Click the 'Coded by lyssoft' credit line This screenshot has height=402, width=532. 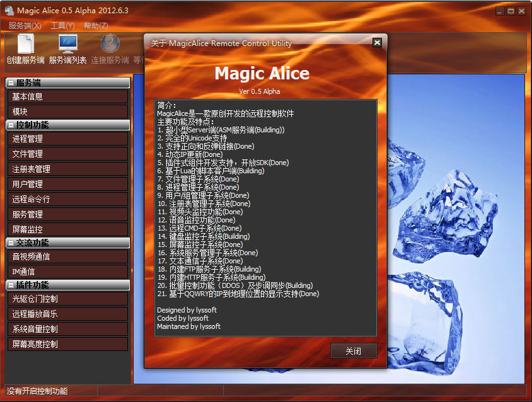[x=183, y=318]
